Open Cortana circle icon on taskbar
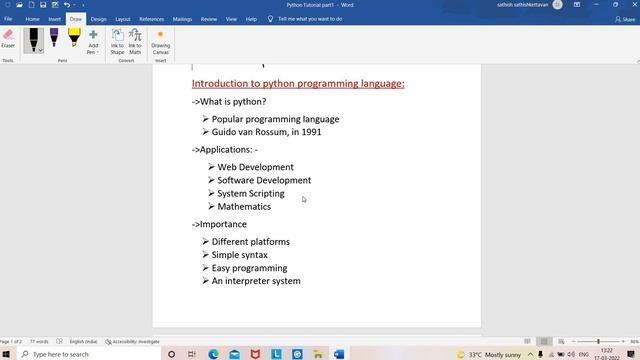 click(171, 354)
